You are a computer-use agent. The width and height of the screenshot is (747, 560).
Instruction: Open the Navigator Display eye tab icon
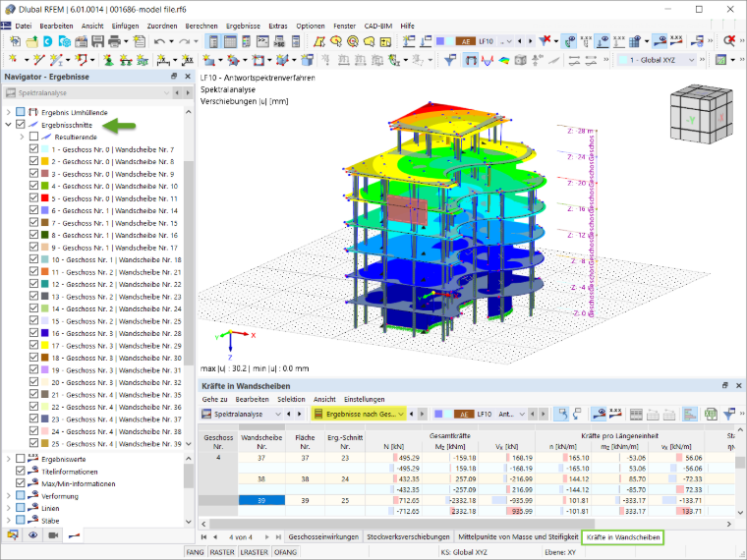click(32, 535)
